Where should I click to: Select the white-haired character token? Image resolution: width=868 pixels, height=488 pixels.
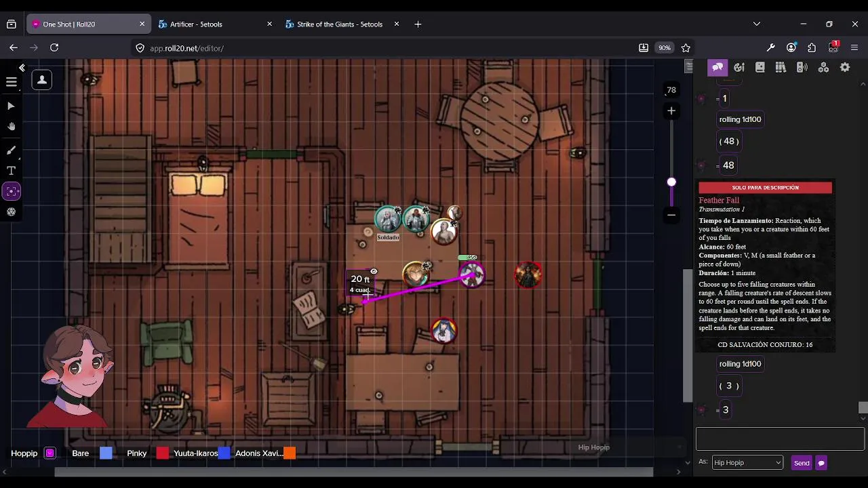(x=443, y=232)
